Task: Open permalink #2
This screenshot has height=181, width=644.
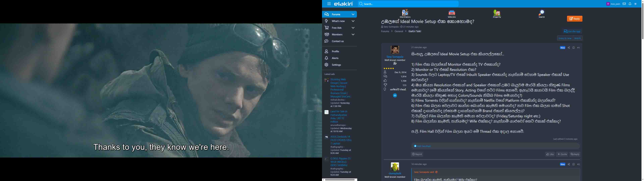Action: click(x=578, y=165)
